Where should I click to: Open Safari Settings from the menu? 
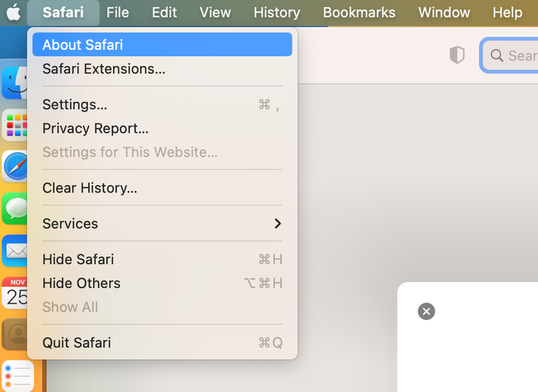[x=75, y=104]
